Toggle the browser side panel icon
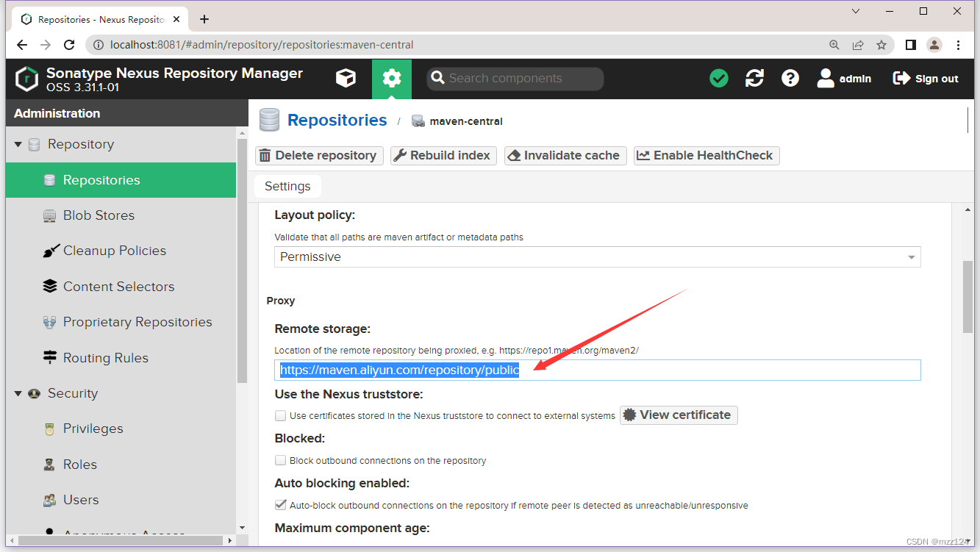 [x=911, y=45]
